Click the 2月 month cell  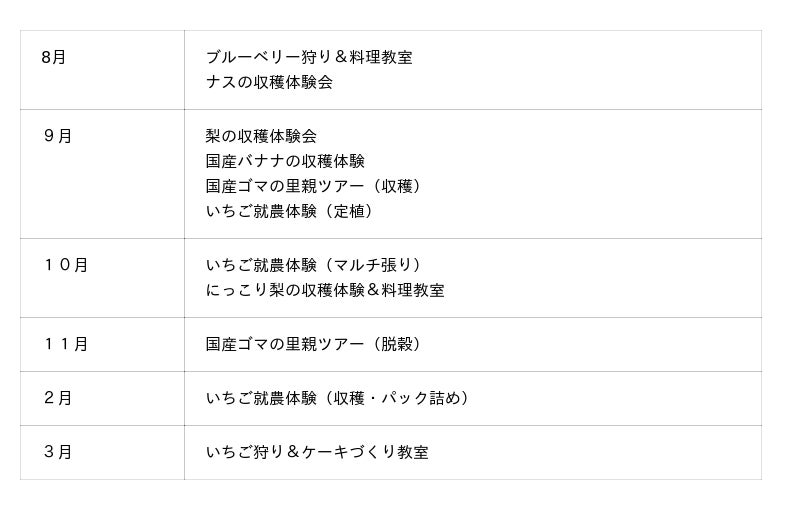coord(58,398)
